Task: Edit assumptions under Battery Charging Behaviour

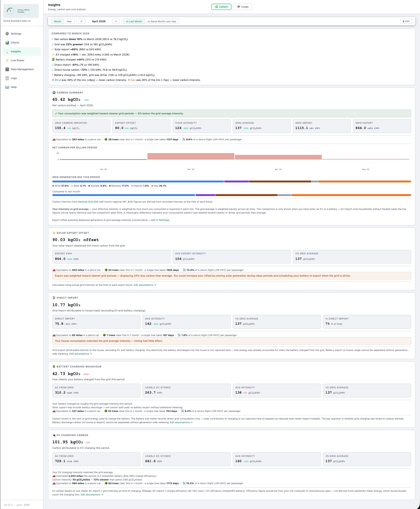Action: (181, 422)
